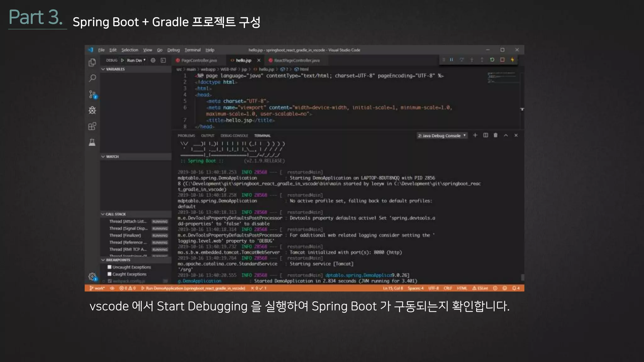Kill the terminal with trash icon
The height and width of the screenshot is (362, 644).
496,135
